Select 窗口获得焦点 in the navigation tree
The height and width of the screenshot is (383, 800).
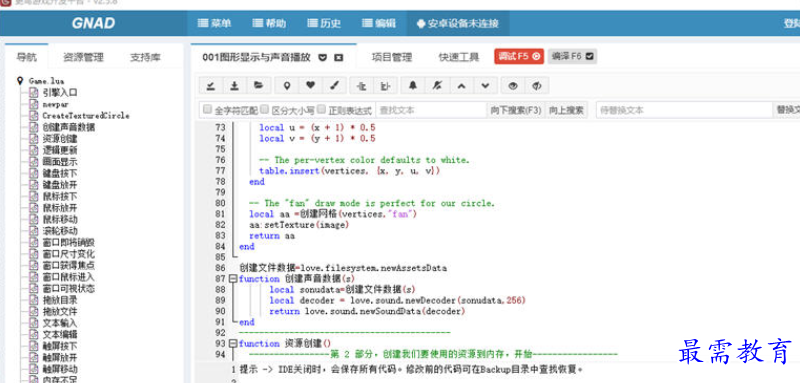(69, 266)
